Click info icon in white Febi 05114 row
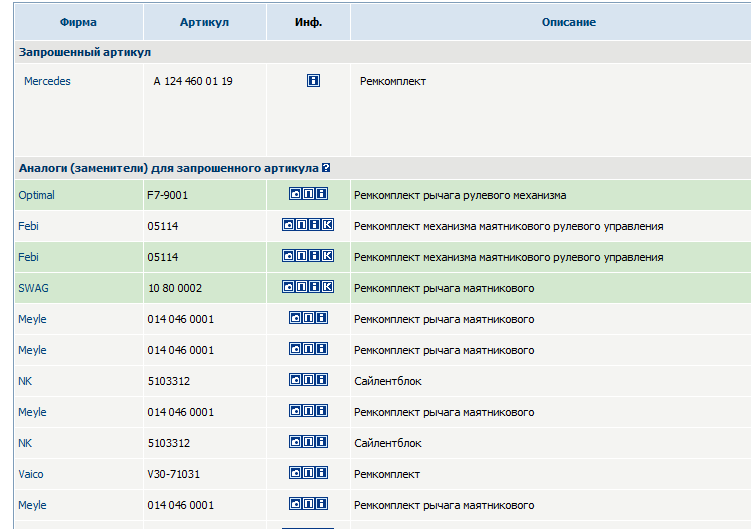This screenshot has height=529, width=751. (314, 224)
